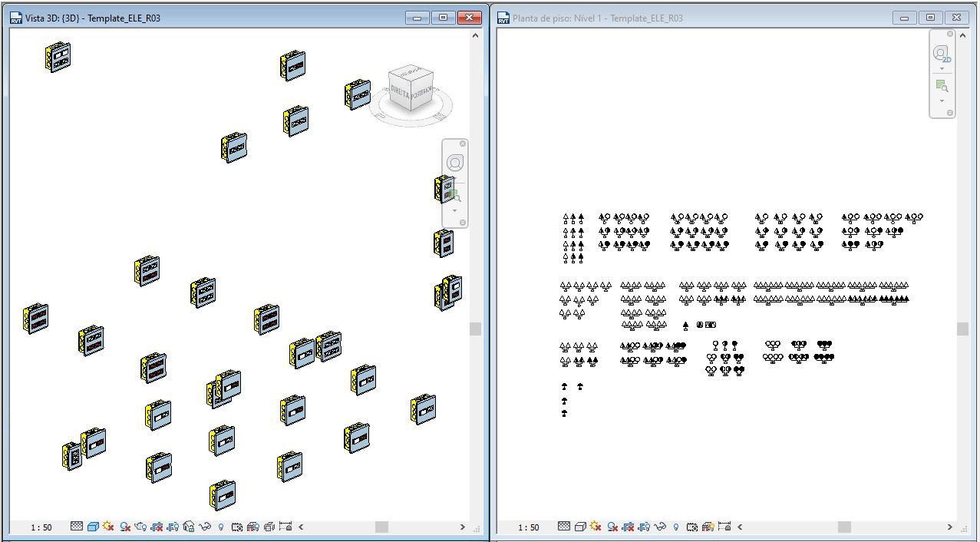The width and height of the screenshot is (980, 542).
Task: Reveal Constraints in floor plan view
Action: click(724, 527)
